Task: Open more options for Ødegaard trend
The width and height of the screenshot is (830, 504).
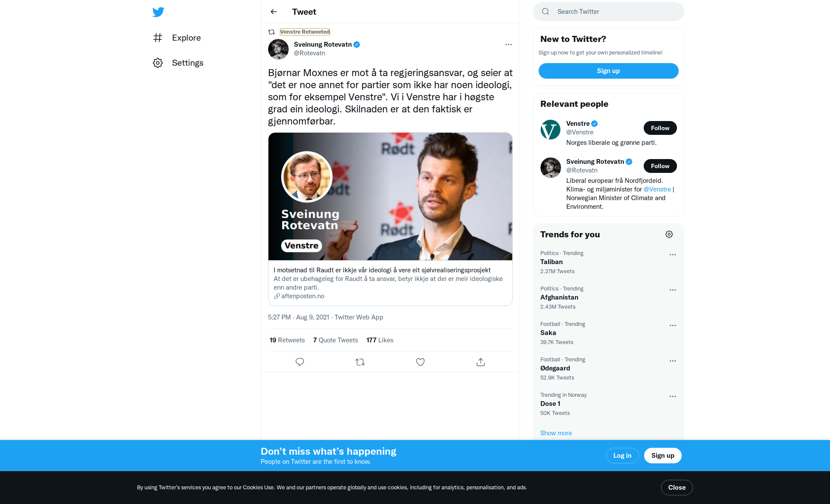Action: (673, 361)
